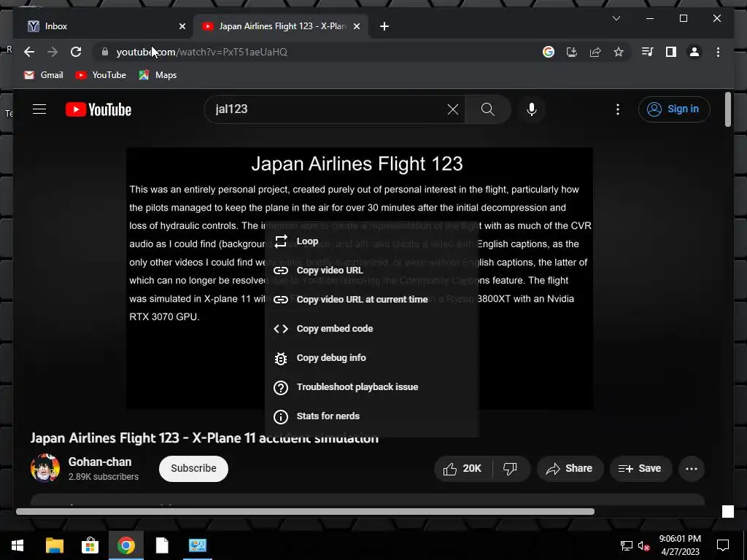Image resolution: width=747 pixels, height=560 pixels.
Task: Open File Explorer from taskbar
Action: tap(54, 545)
